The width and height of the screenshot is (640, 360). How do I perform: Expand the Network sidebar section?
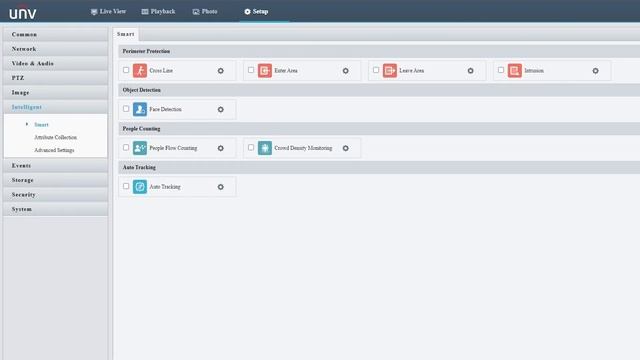(x=56, y=49)
